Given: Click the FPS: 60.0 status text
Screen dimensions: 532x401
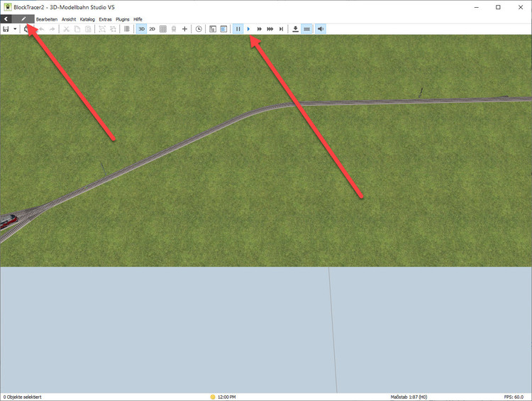Looking at the screenshot, I should pos(514,397).
